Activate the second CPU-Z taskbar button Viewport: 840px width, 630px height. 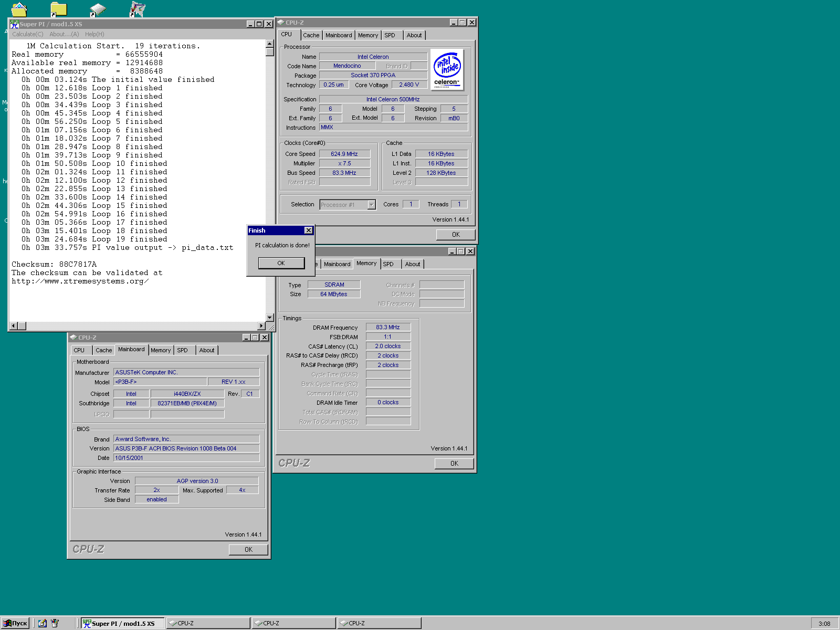[x=294, y=623]
